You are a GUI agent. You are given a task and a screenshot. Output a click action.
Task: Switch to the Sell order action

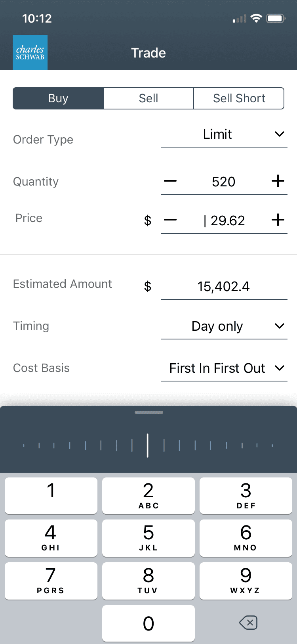pyautogui.click(x=148, y=98)
